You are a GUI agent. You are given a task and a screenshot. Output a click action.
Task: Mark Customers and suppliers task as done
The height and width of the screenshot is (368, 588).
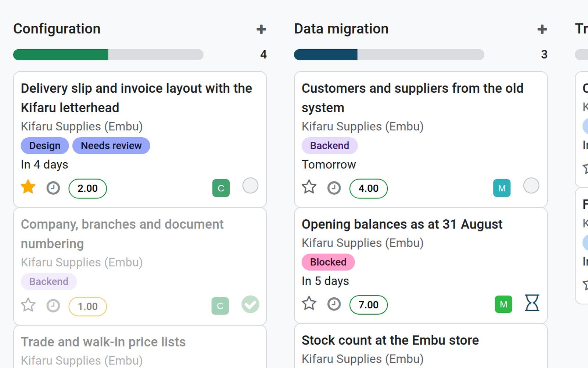click(531, 186)
